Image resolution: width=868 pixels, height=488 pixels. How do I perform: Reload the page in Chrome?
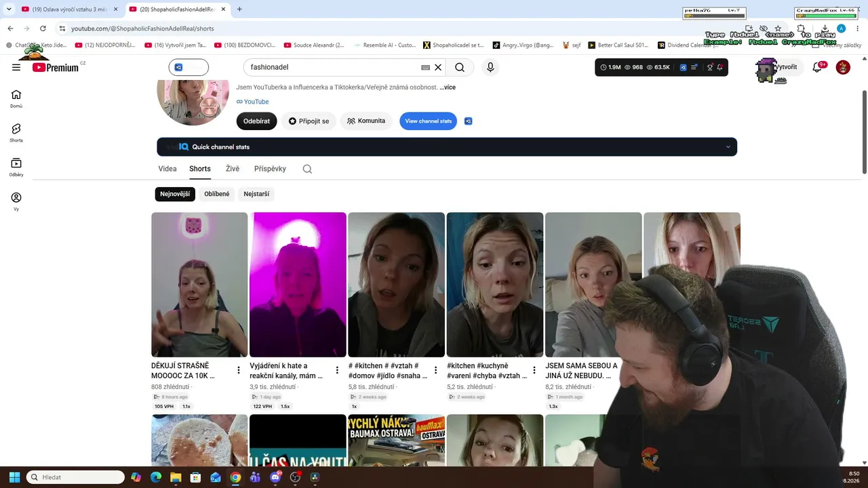(43, 28)
